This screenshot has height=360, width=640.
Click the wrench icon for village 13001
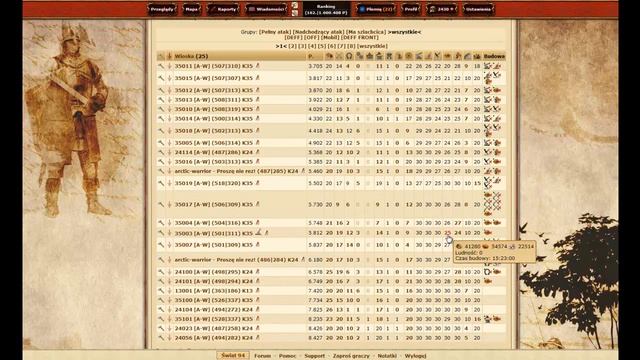coord(161,291)
